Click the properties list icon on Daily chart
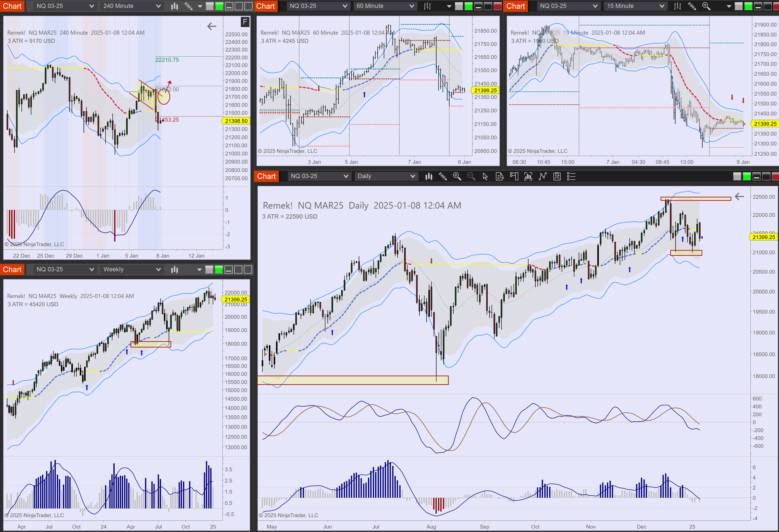Image resolution: width=779 pixels, height=532 pixels. (571, 176)
